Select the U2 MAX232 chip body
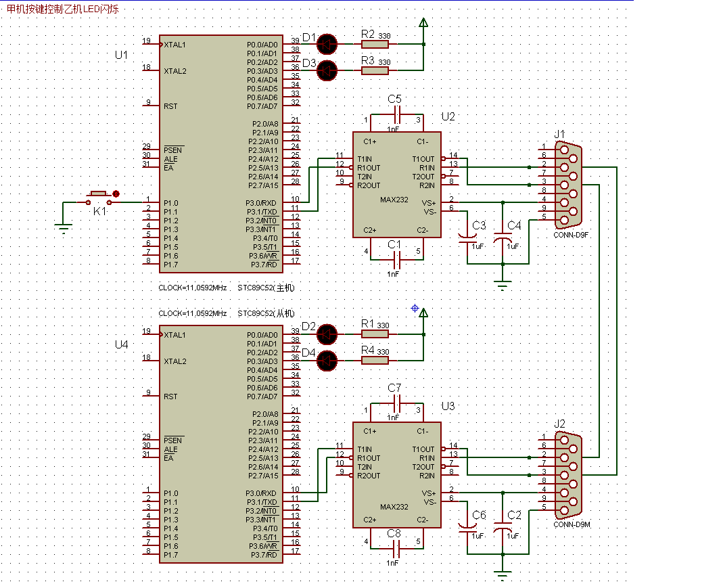 pos(397,185)
